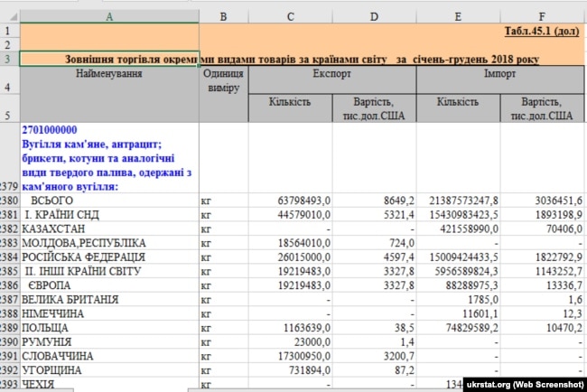Select column C header
587x392 pixels.
click(x=290, y=15)
